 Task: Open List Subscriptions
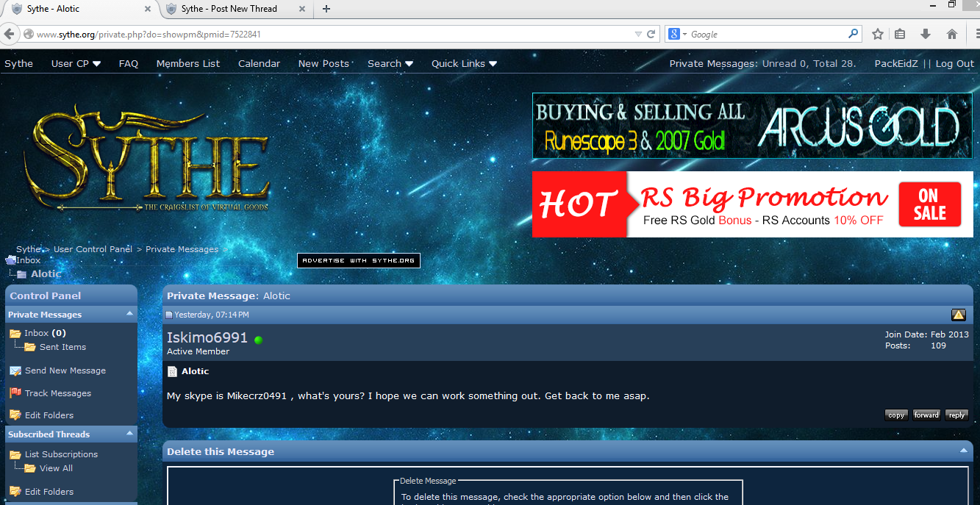(61, 454)
